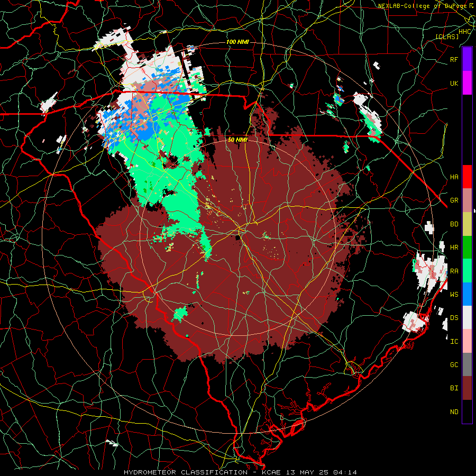Click the WS legend label
The height and width of the screenshot is (476, 476).
pyautogui.click(x=454, y=294)
